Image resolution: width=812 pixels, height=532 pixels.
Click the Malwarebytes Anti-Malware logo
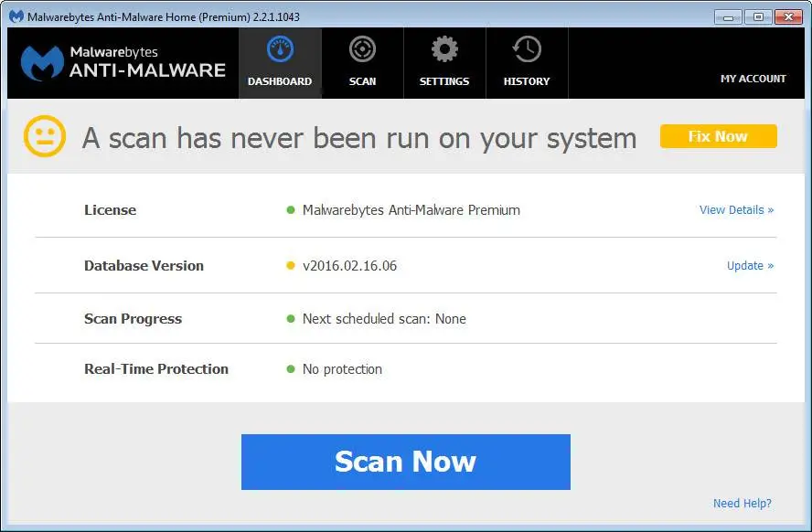tap(123, 63)
